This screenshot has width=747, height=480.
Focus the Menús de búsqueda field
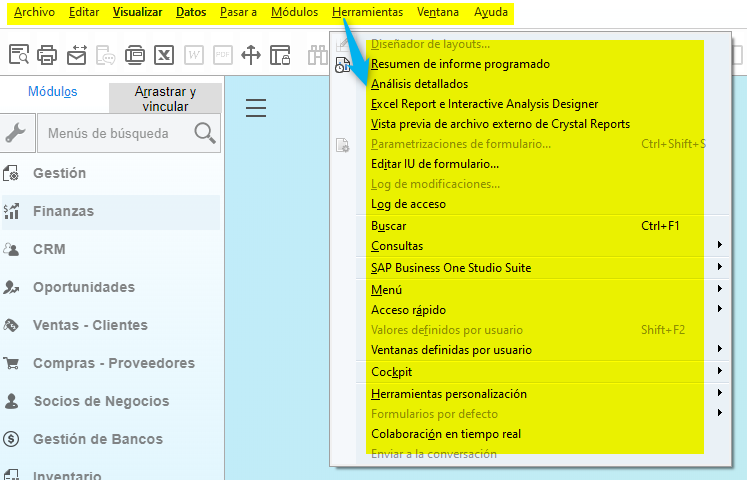(x=129, y=133)
